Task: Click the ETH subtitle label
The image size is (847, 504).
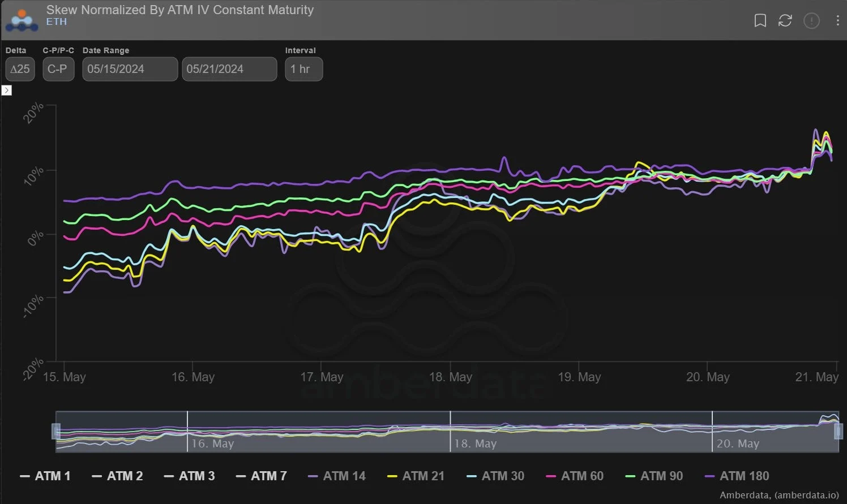Action: tap(57, 21)
